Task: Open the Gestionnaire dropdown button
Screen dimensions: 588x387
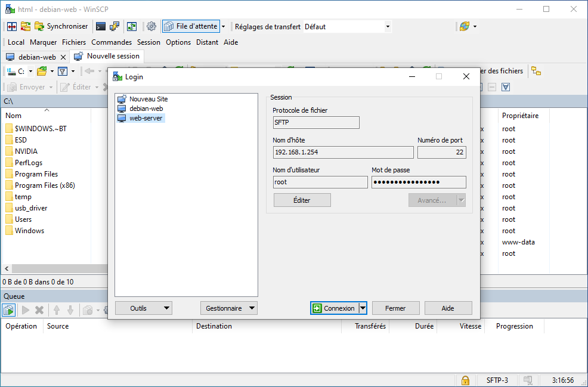Action: [x=228, y=308]
